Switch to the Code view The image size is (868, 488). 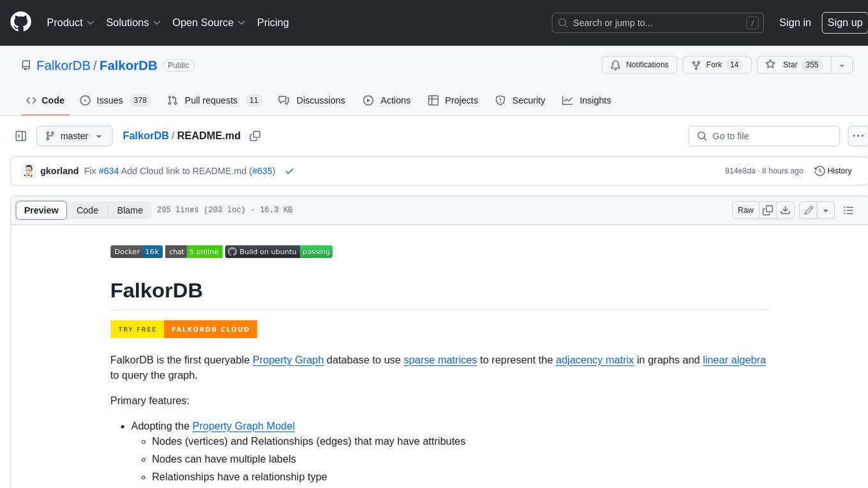point(87,210)
